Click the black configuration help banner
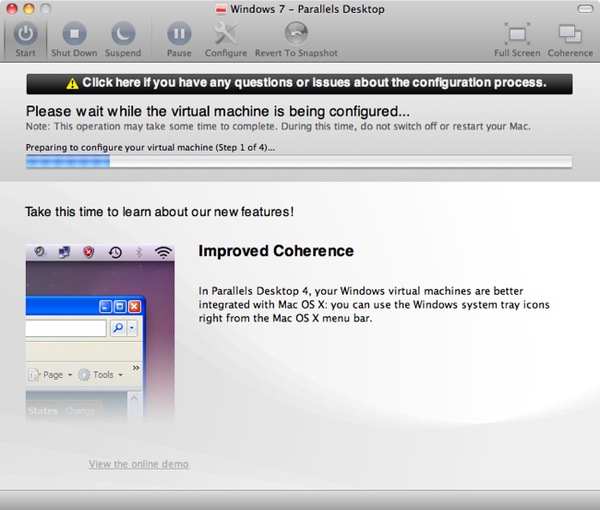Screen dimensions: 600x510 coord(300,84)
